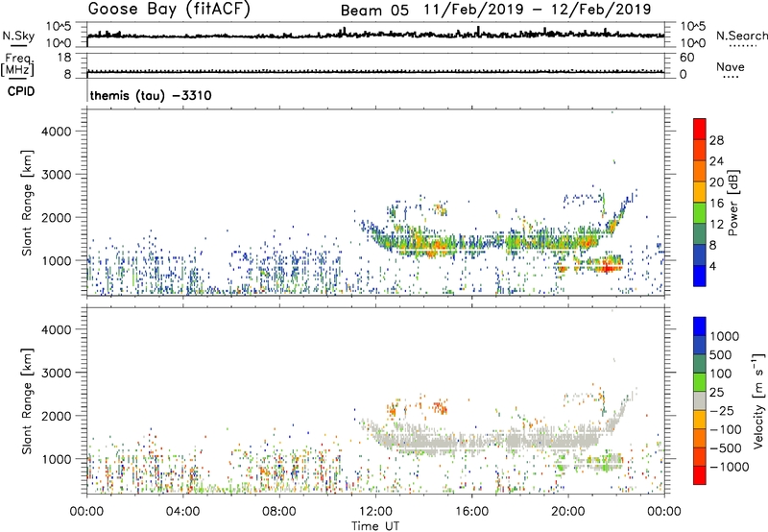Click the date range "11/Feb/2019 – 12/Feb/2019"
Viewport: 768px width, 532px height.
click(538, 10)
